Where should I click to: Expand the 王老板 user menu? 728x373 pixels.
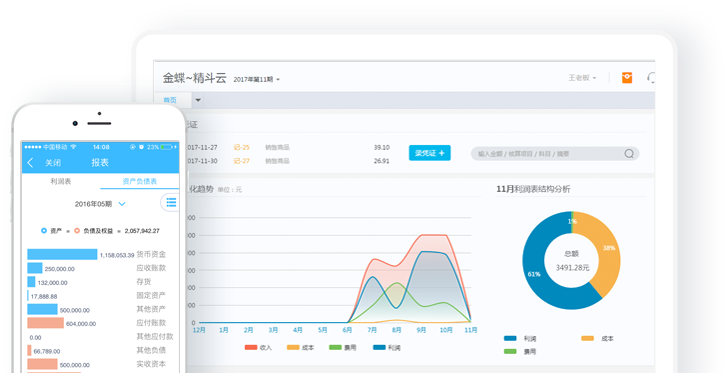(x=582, y=78)
